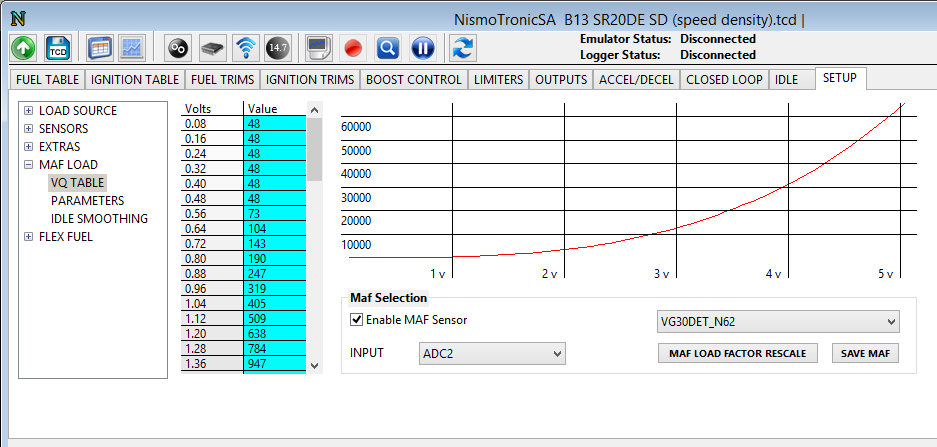Click the green upload arrow icon
Screen dimensions: 937x447
[x=24, y=47]
